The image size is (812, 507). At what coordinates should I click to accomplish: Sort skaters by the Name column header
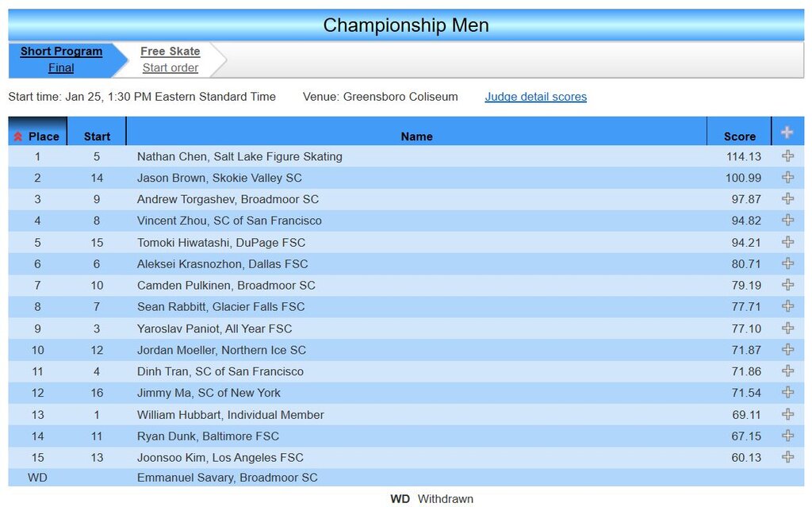coord(416,136)
